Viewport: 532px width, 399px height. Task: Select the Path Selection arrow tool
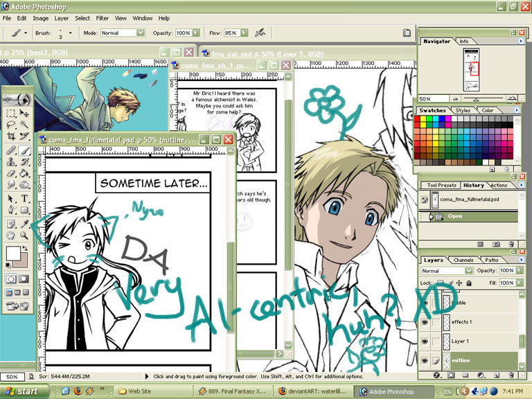[11, 199]
